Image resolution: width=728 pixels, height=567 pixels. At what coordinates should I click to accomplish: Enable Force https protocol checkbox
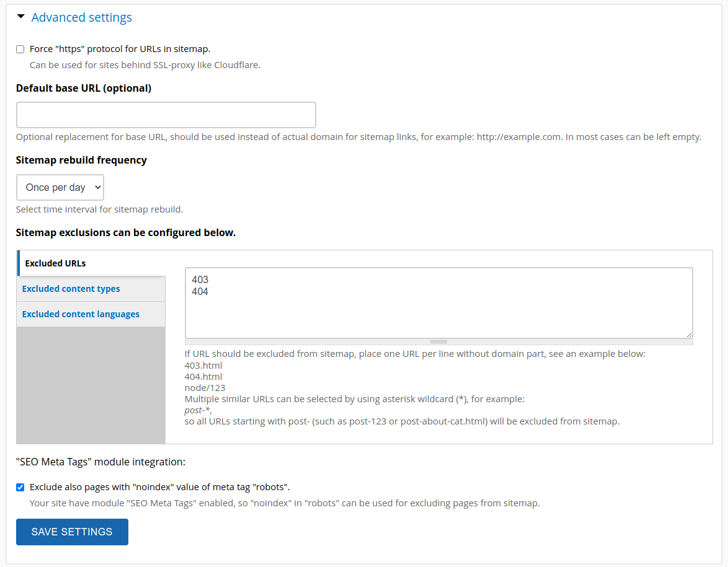pos(20,49)
